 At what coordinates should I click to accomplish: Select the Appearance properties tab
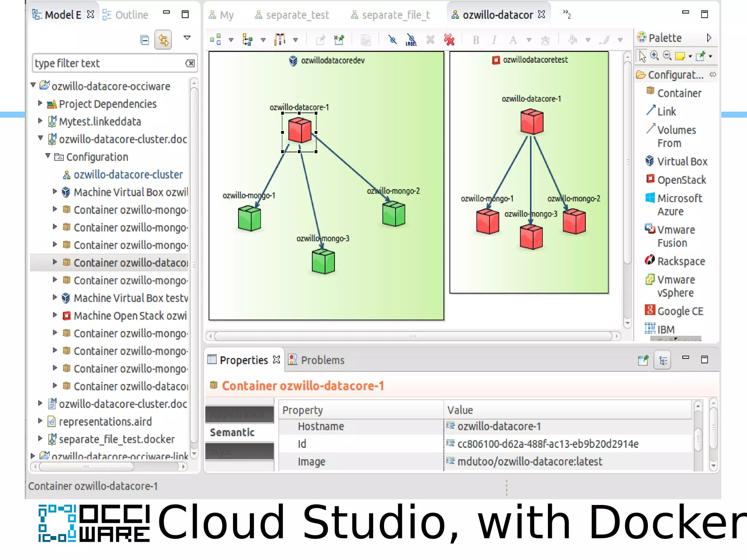click(240, 415)
